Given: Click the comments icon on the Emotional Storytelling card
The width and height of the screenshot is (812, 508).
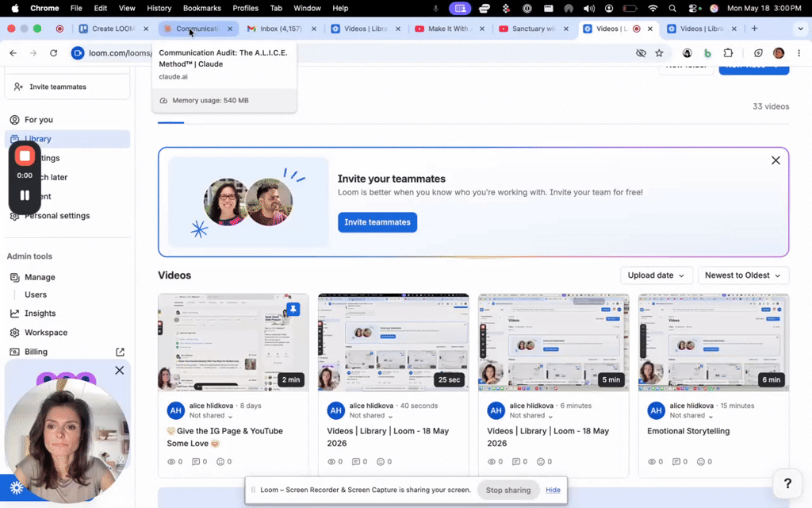Looking at the screenshot, I should [676, 462].
